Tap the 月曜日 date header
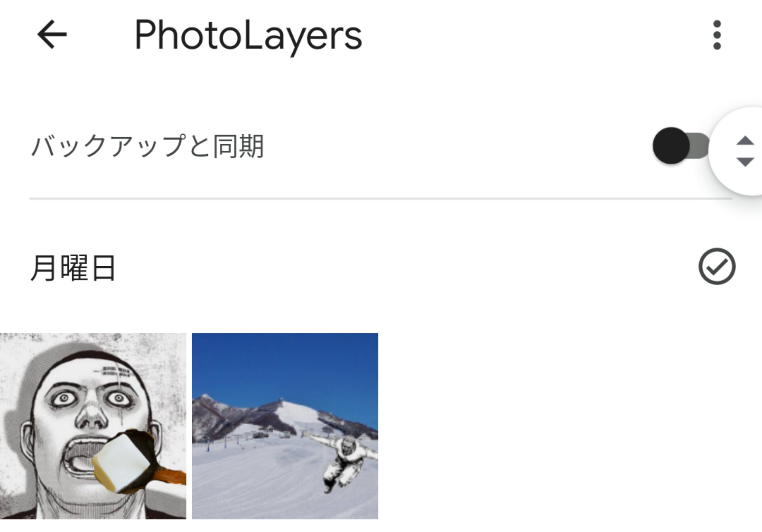Image resolution: width=762 pixels, height=532 pixels. [x=73, y=268]
